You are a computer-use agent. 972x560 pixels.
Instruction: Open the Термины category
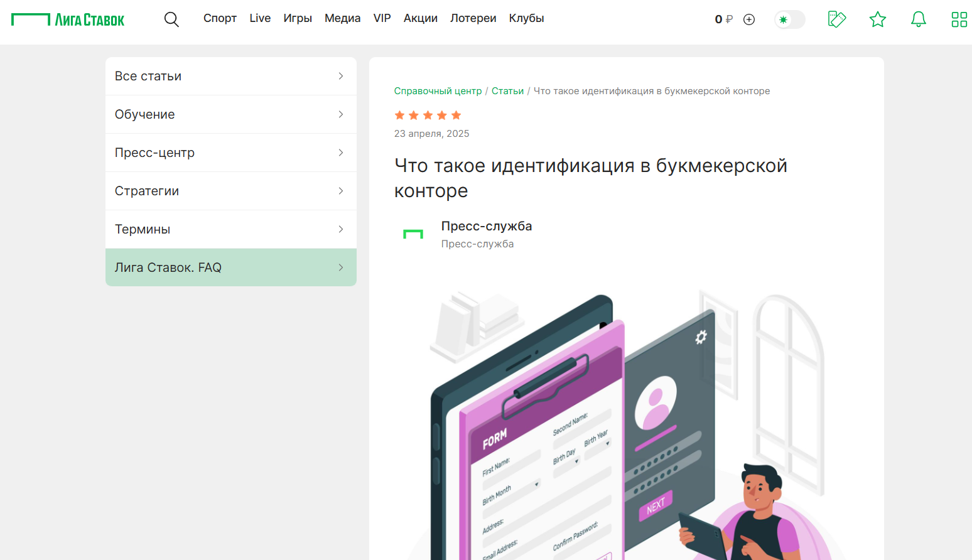pos(231,229)
